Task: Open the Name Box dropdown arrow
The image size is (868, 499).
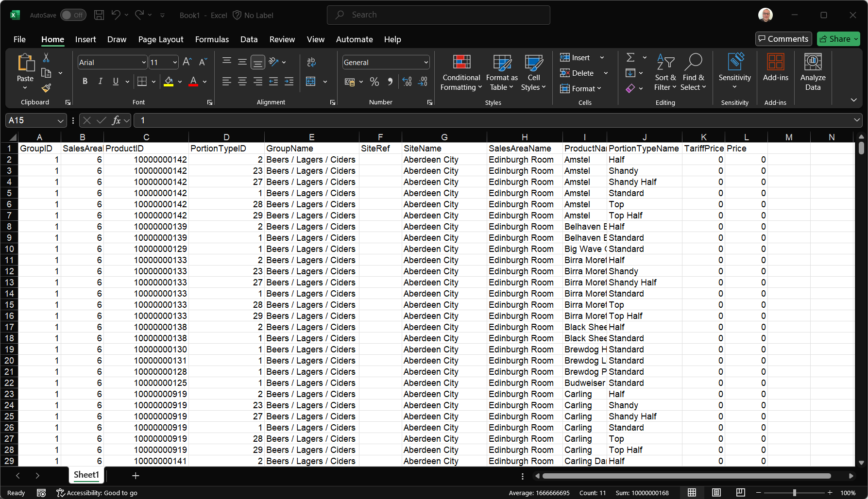Action: [60, 120]
